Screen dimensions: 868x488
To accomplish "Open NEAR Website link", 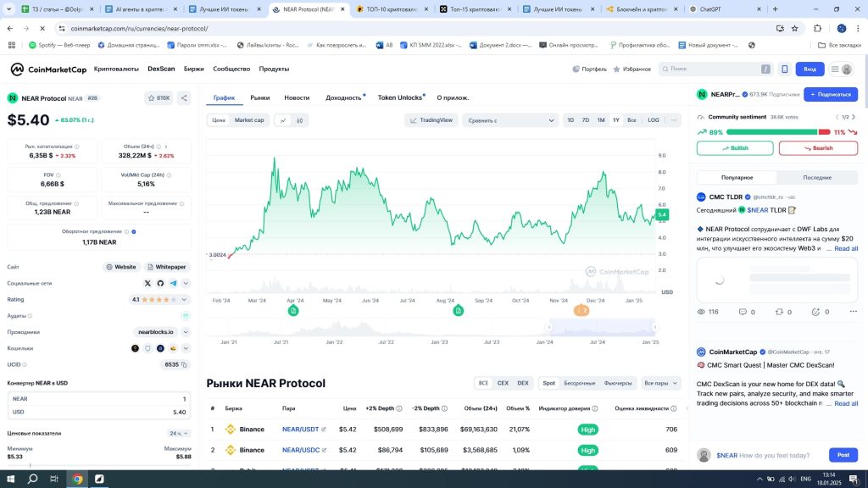I will (120, 267).
